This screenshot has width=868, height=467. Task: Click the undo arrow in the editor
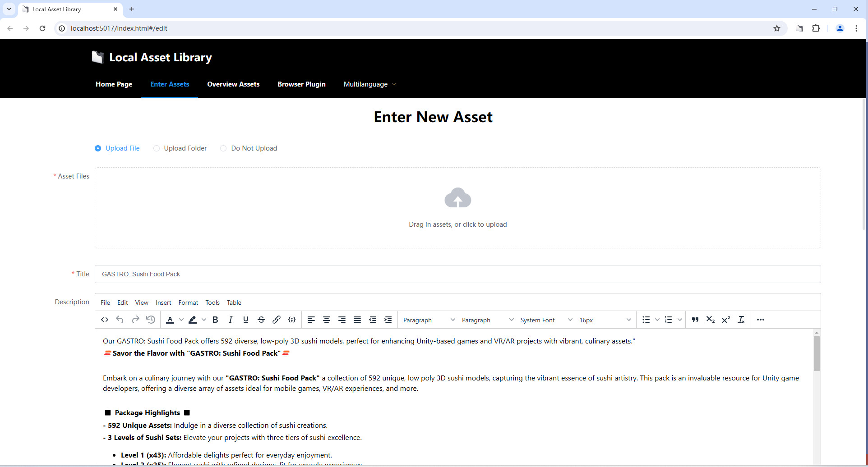(120, 320)
